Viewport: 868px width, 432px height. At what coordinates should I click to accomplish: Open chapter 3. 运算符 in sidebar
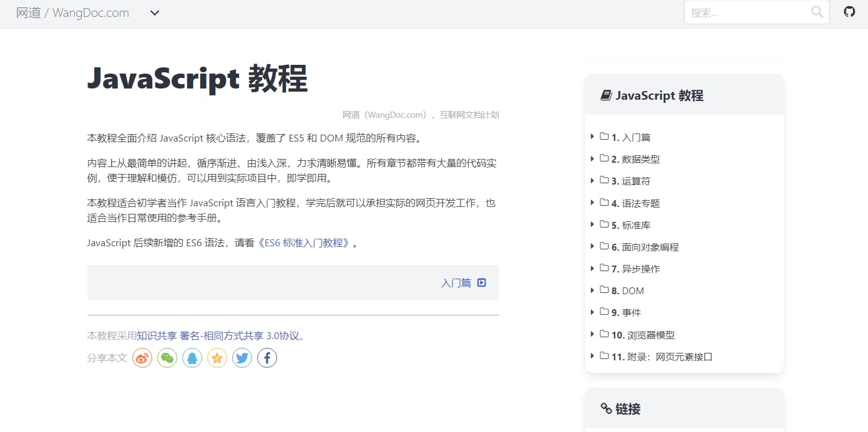[x=631, y=181]
